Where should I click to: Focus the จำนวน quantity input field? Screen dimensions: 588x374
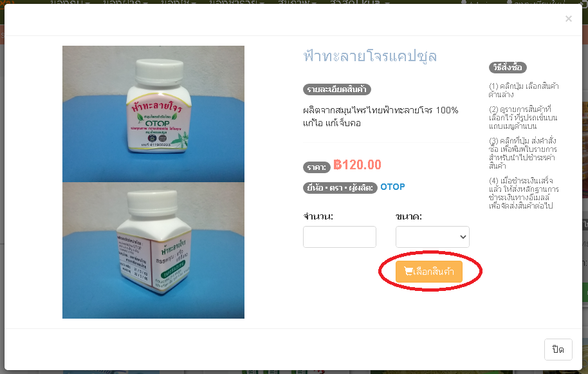tap(340, 237)
